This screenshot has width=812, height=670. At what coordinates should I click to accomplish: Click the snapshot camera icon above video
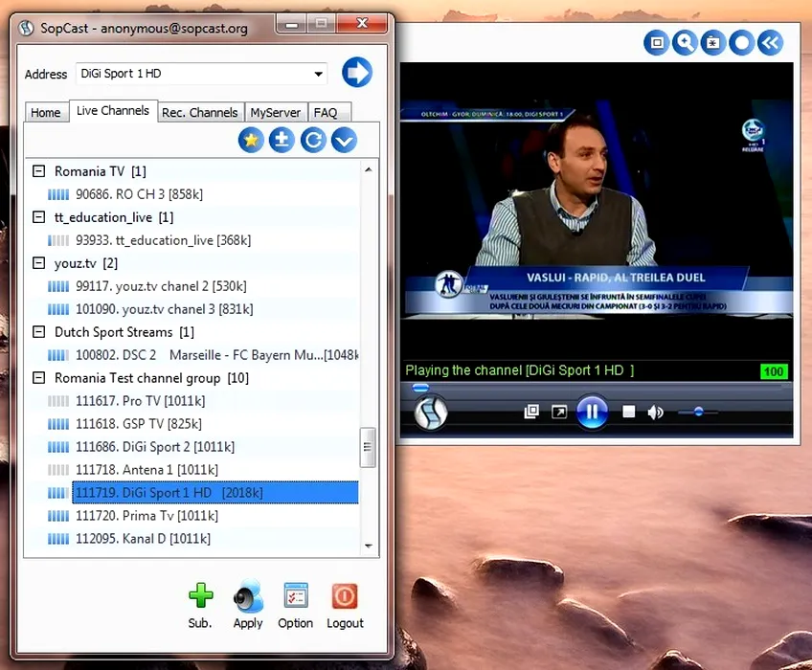click(x=712, y=42)
